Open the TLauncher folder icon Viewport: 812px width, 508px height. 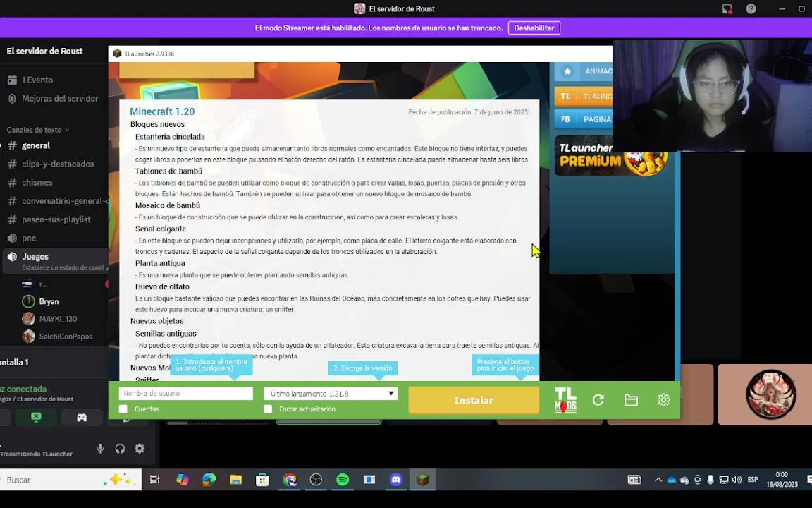631,399
